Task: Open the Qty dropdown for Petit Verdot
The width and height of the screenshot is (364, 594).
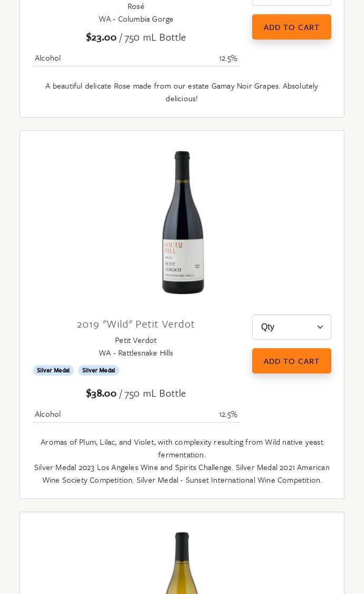Action: pos(291,327)
